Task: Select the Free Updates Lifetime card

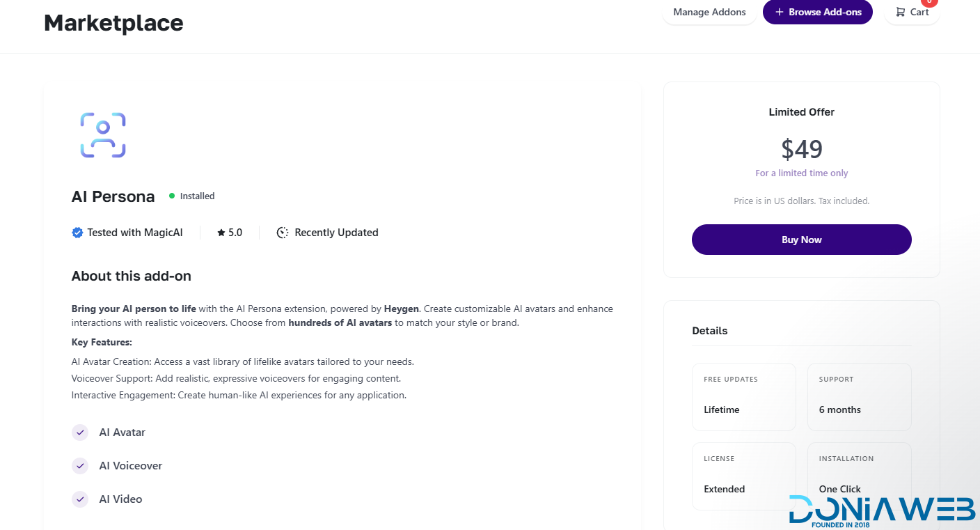Action: [743, 396]
